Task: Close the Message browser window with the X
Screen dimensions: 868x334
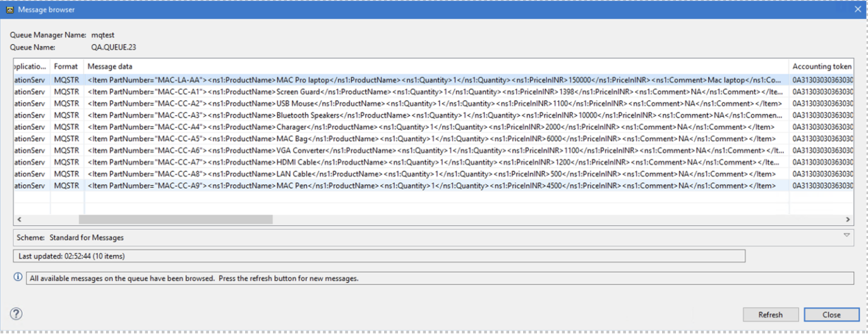Action: pos(857,9)
